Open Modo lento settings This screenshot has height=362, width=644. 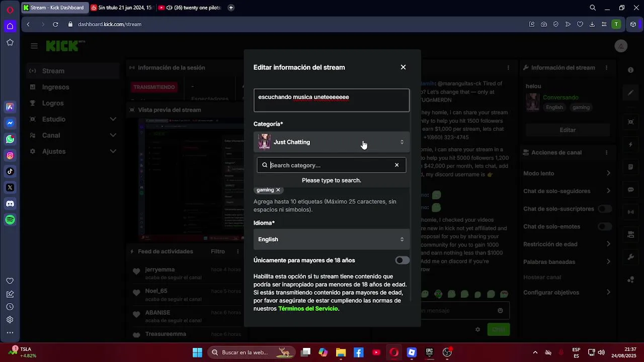click(x=568, y=173)
